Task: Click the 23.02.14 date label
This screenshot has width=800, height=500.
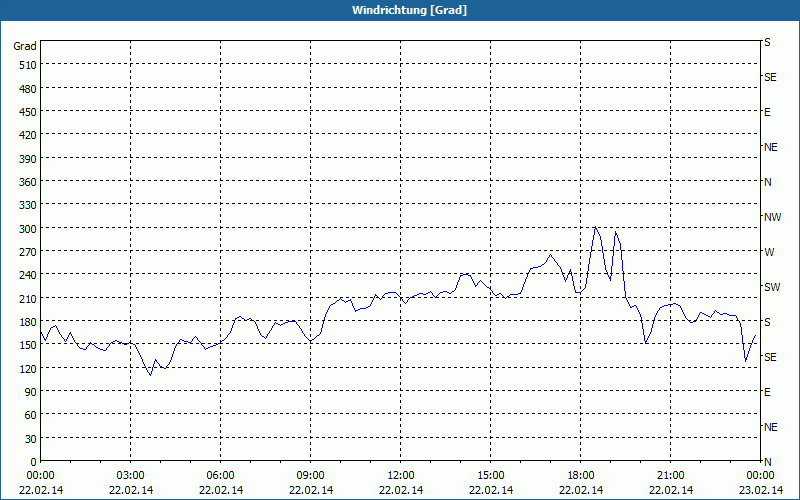Action: pyautogui.click(x=760, y=490)
